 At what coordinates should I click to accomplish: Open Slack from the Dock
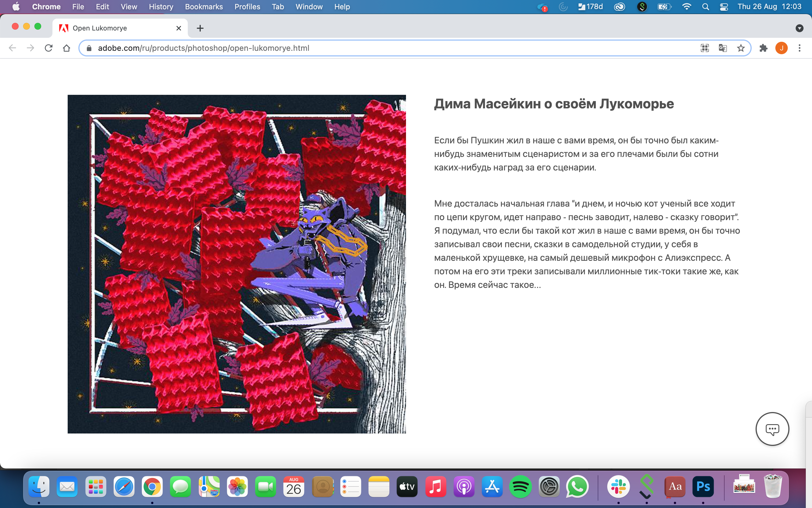[618, 487]
